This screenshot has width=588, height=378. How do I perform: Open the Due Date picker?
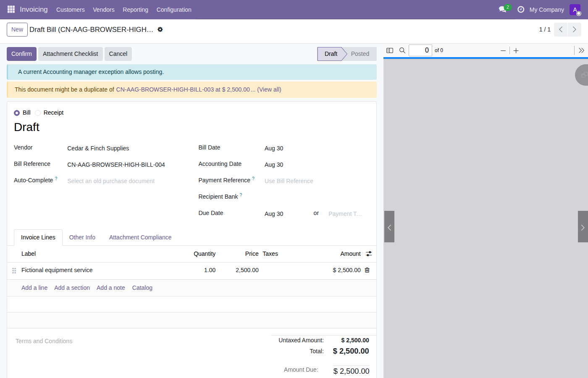click(286, 214)
